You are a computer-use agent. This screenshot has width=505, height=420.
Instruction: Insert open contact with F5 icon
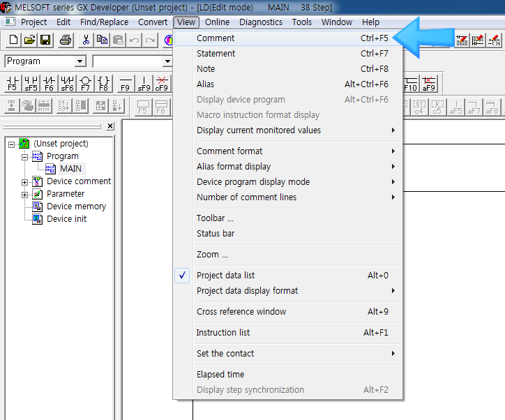point(13,84)
